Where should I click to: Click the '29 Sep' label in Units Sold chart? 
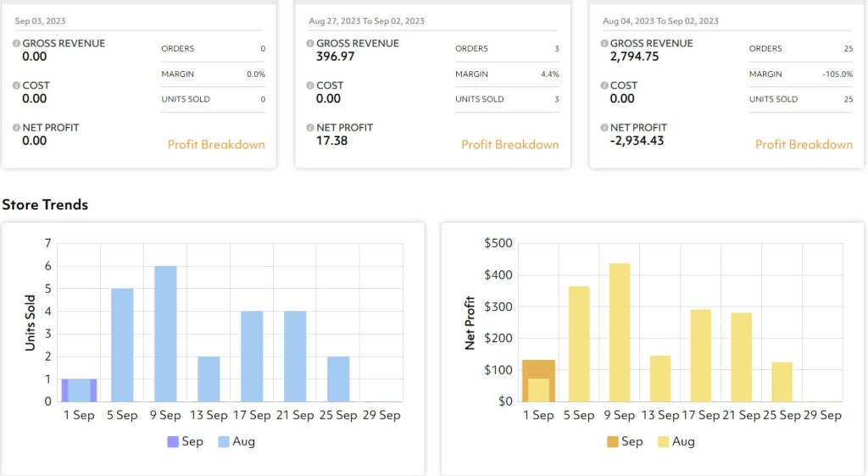381,415
